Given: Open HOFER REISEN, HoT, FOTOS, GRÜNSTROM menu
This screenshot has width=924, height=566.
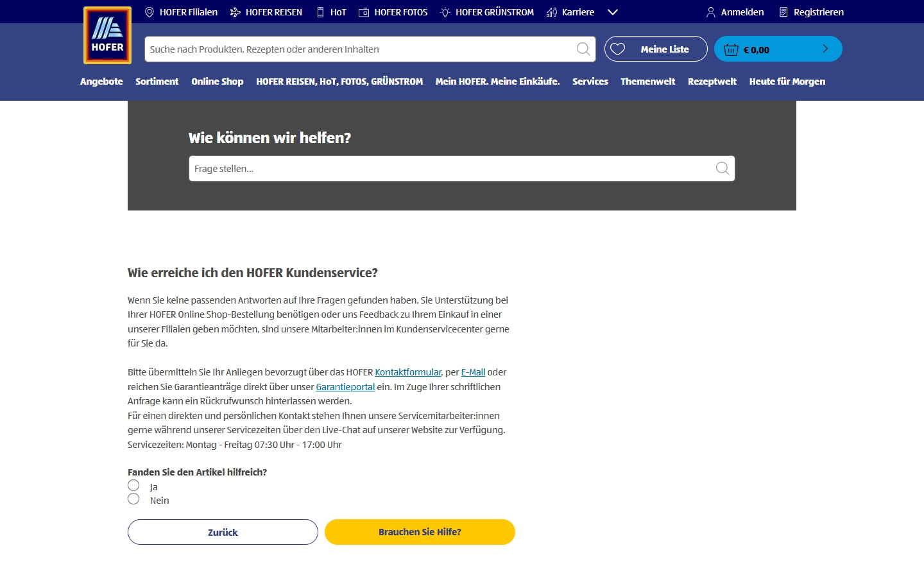Looking at the screenshot, I should [339, 81].
